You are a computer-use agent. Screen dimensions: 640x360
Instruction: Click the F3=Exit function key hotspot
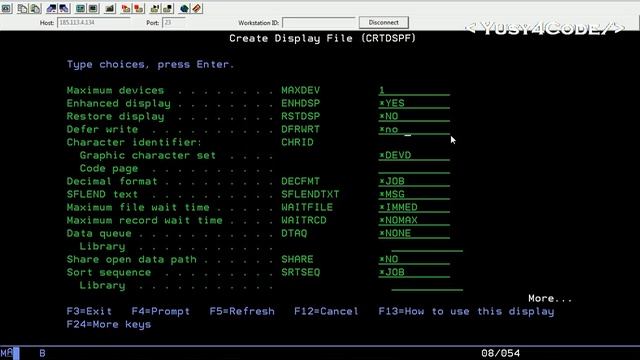89,311
